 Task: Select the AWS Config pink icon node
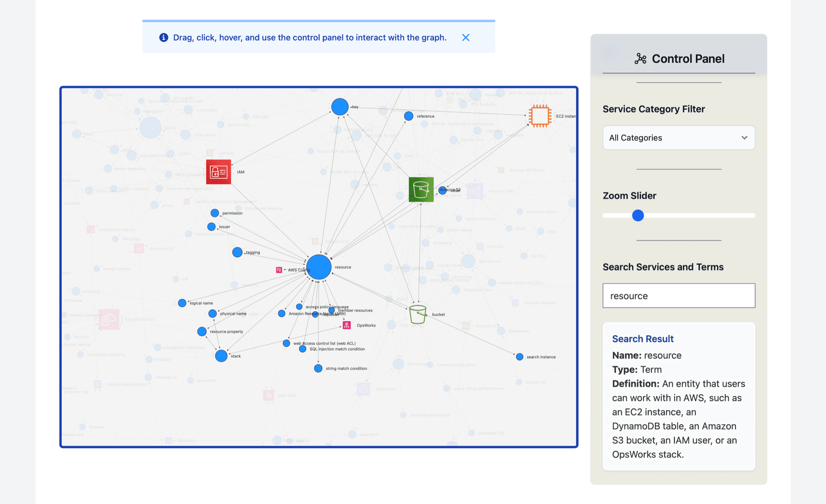pyautogui.click(x=279, y=270)
